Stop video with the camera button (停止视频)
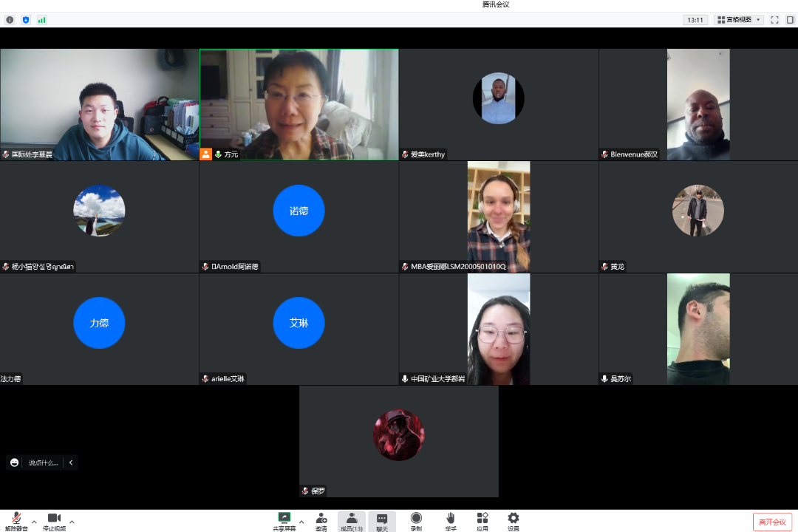Viewport: 798px width, 532px height. 54,521
